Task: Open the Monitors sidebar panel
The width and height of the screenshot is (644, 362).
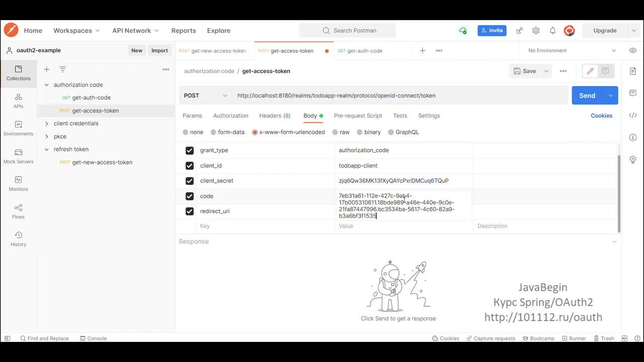Action: point(18,184)
